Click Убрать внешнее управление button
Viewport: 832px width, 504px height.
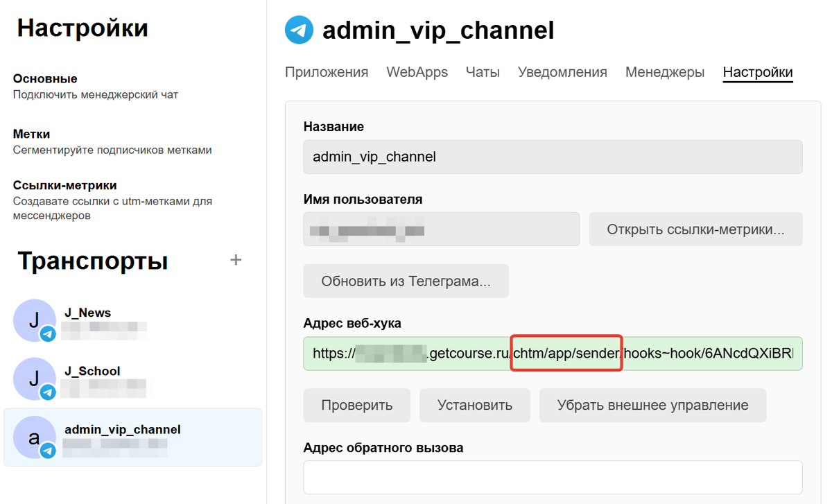coord(653,405)
